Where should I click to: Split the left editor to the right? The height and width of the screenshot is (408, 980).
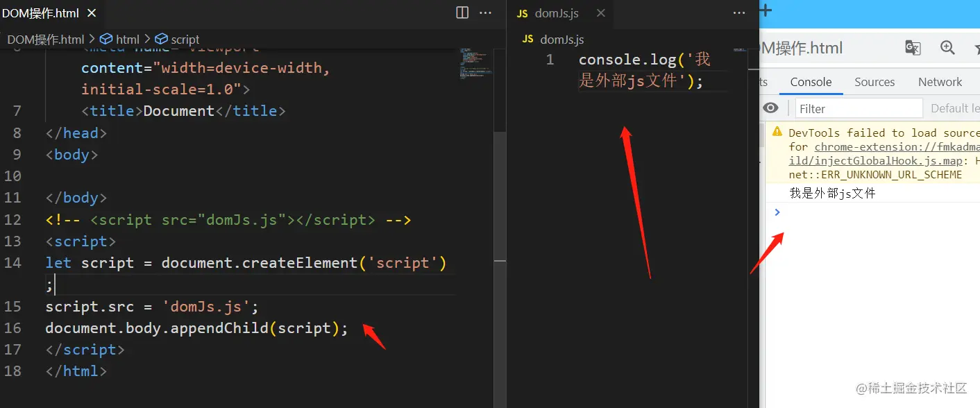pyautogui.click(x=462, y=12)
